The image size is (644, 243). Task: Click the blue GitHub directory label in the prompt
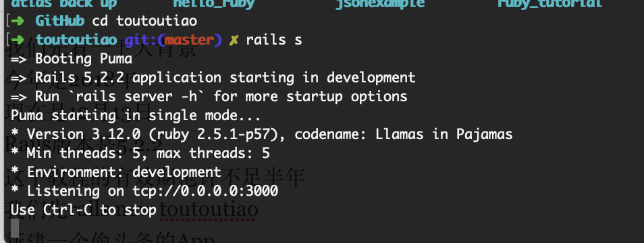(x=60, y=21)
